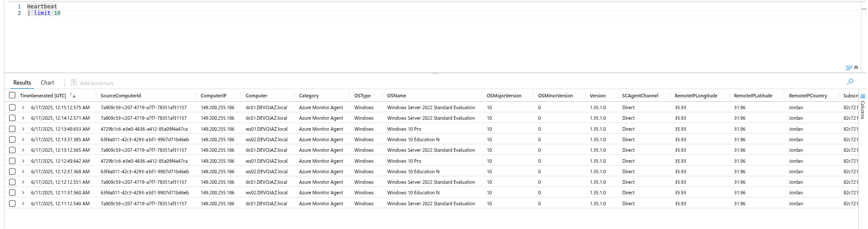This screenshot has width=868, height=229.
Task: Click the vertical Columns label on the right edge
Action: 862,110
